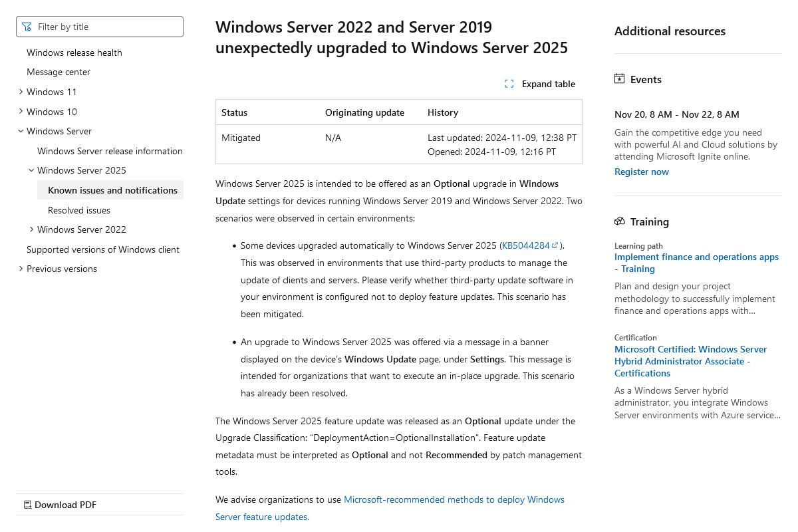Collapse the Windows Server tree node
Viewport: 798px width, 532px height.
pyautogui.click(x=21, y=131)
